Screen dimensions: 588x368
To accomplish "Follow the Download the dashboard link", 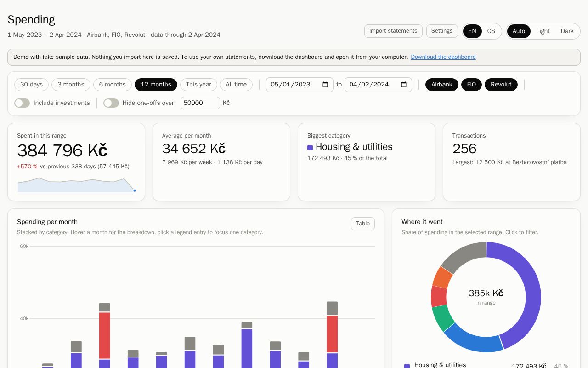I will click(x=443, y=57).
